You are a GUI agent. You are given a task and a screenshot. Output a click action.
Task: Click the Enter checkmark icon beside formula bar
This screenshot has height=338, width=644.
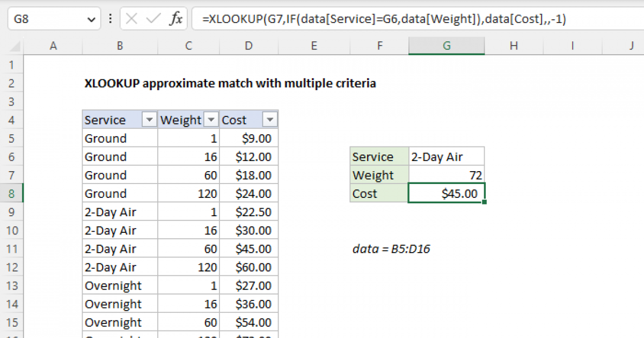tap(152, 18)
